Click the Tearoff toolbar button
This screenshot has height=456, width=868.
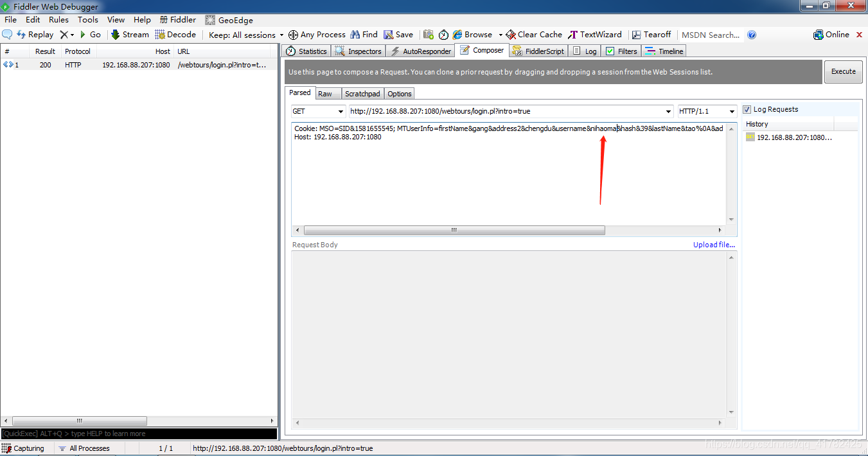click(651, 35)
